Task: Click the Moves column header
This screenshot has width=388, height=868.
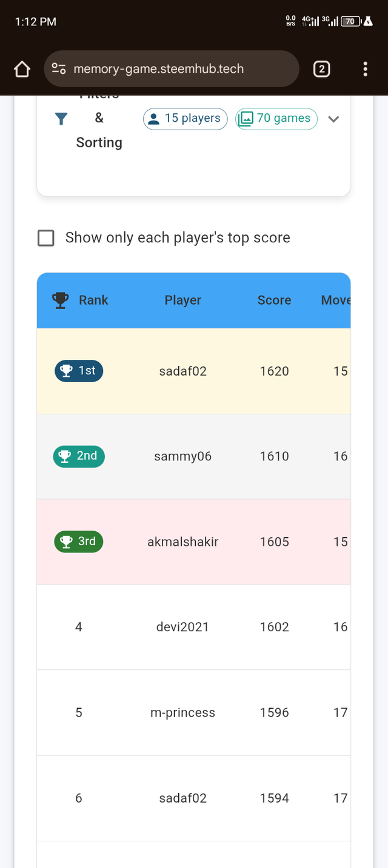Action: point(336,300)
